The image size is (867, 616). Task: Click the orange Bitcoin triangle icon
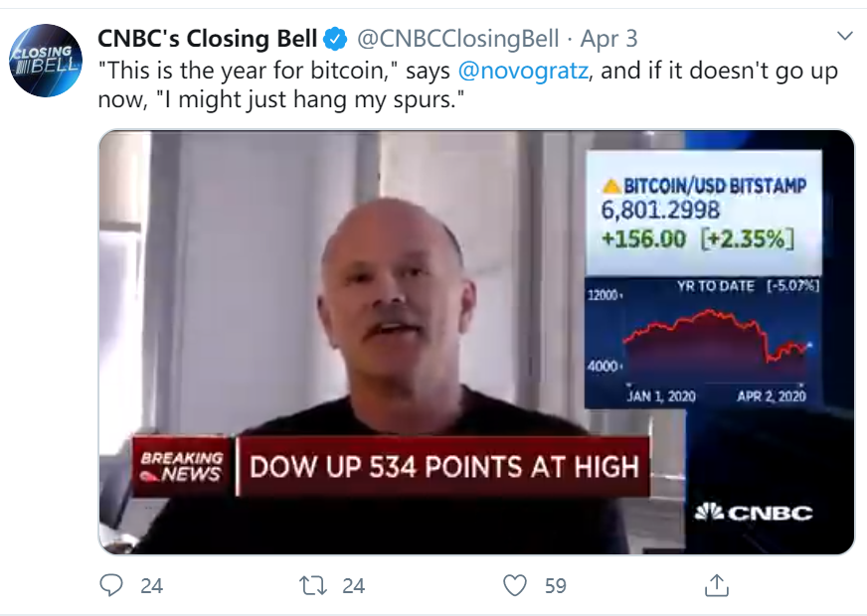pyautogui.click(x=611, y=186)
